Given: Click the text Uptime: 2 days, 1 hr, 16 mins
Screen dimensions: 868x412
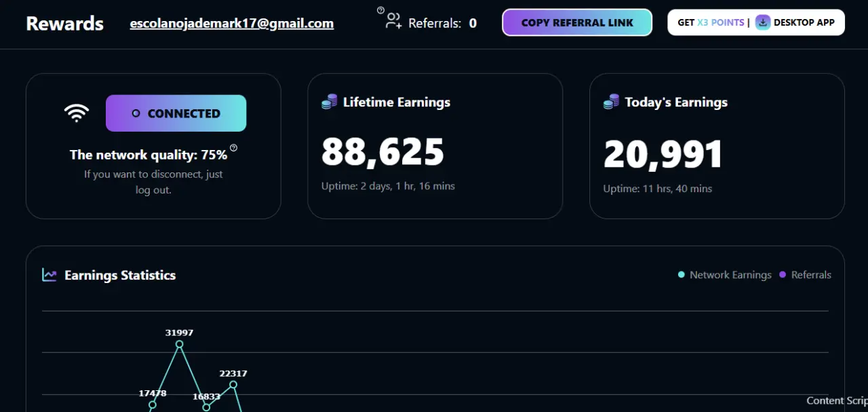Looking at the screenshot, I should [388, 186].
